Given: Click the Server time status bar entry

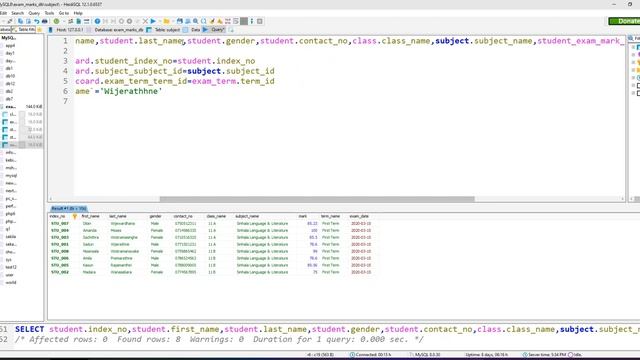Looking at the screenshot, I should coord(545,355).
